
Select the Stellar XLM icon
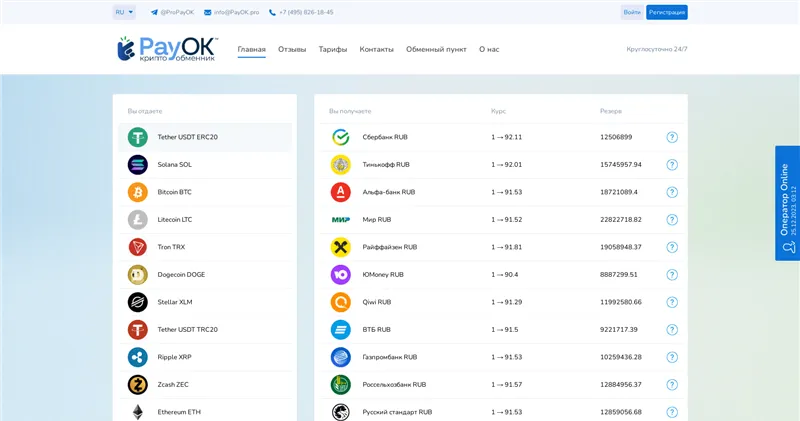pyautogui.click(x=138, y=302)
